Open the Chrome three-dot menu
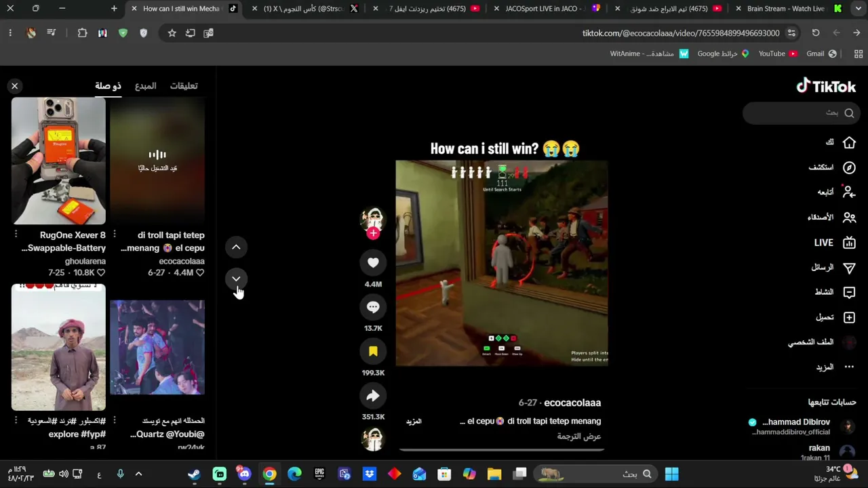This screenshot has width=868, height=488. pyautogui.click(x=10, y=33)
